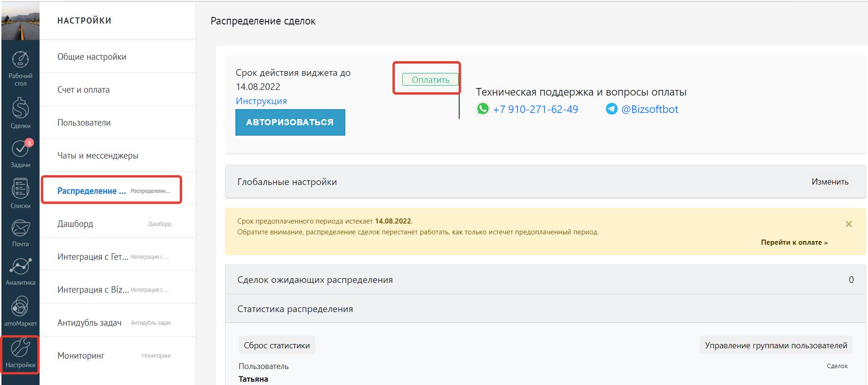Click the Telegram icon beside @Bizsoftbot
The height and width of the screenshot is (385, 868).
click(x=611, y=109)
